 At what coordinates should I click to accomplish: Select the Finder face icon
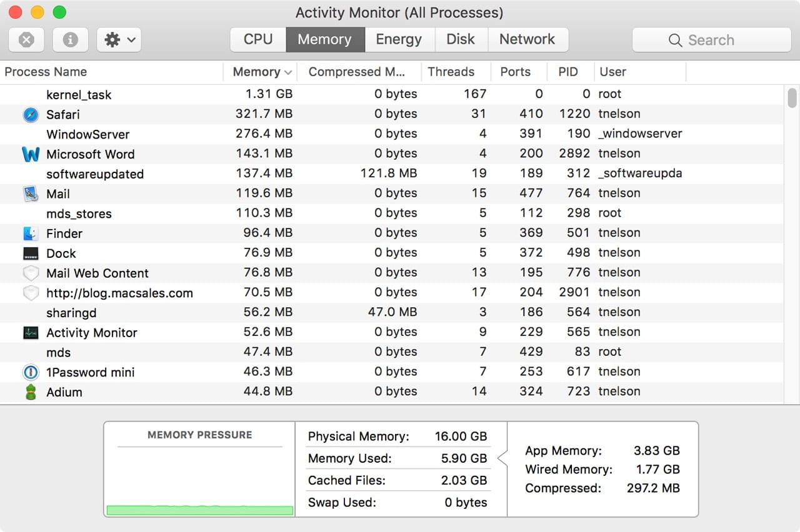point(30,234)
